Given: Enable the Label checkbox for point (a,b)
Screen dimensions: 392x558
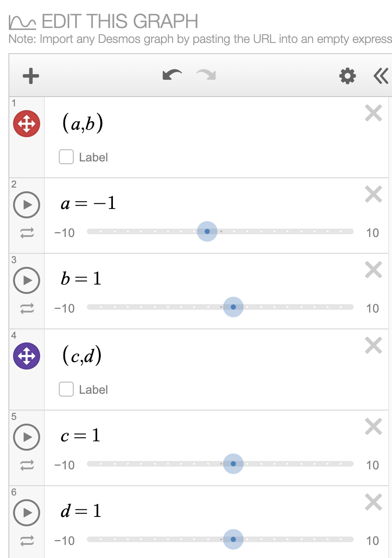Looking at the screenshot, I should pyautogui.click(x=65, y=157).
